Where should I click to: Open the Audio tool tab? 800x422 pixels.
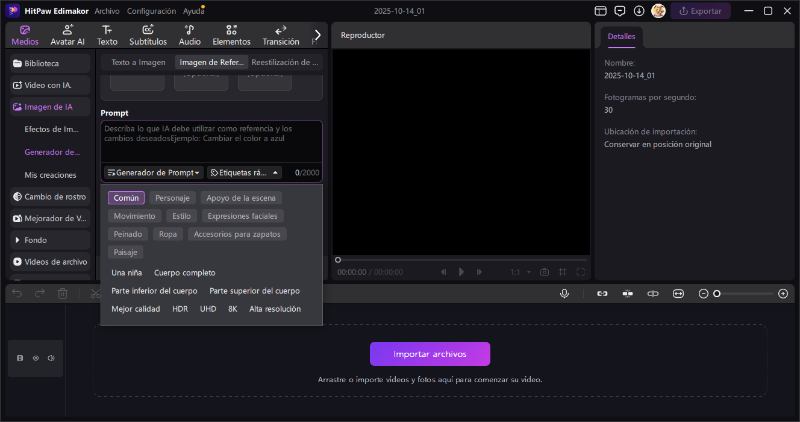click(x=189, y=35)
